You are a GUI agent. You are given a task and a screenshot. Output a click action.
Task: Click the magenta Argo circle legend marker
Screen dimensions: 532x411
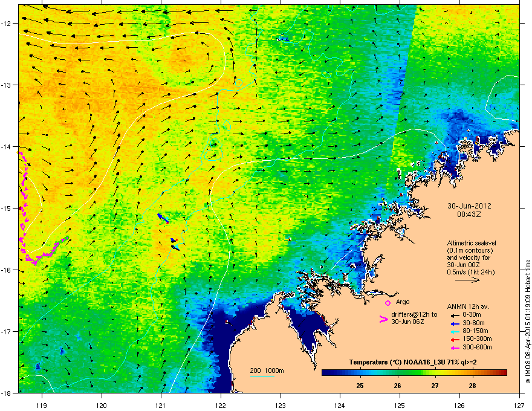click(x=388, y=303)
